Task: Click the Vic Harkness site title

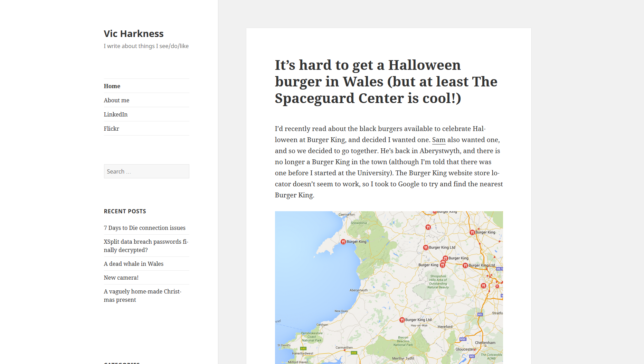Action: (134, 34)
